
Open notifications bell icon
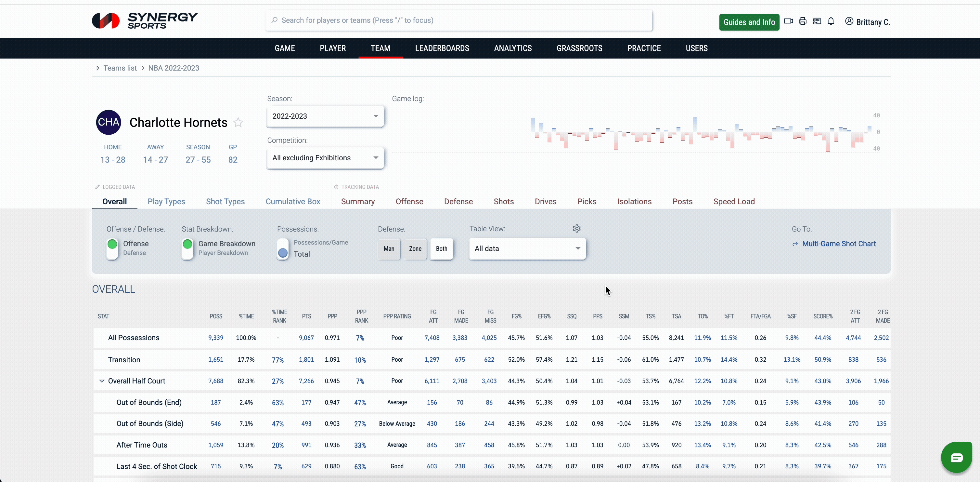click(831, 21)
